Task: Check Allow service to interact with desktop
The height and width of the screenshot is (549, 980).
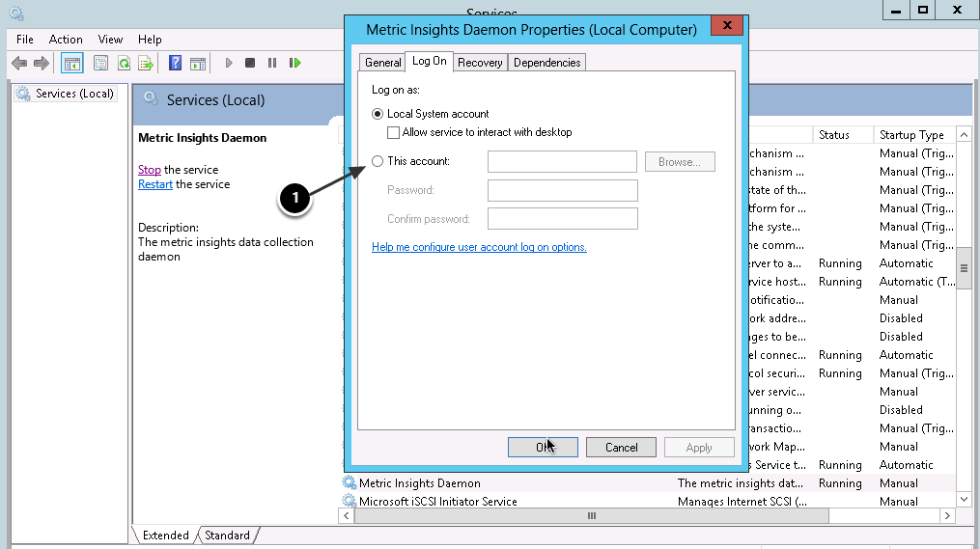Action: [393, 132]
